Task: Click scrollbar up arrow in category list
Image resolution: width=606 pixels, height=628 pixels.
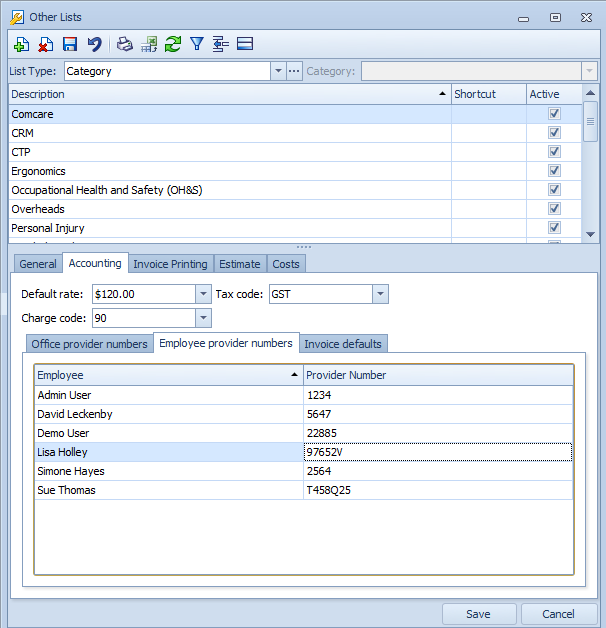Action: point(590,93)
